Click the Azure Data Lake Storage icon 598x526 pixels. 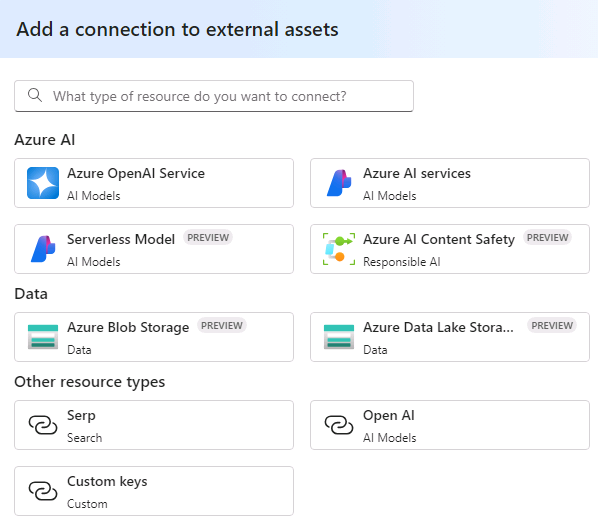point(339,337)
